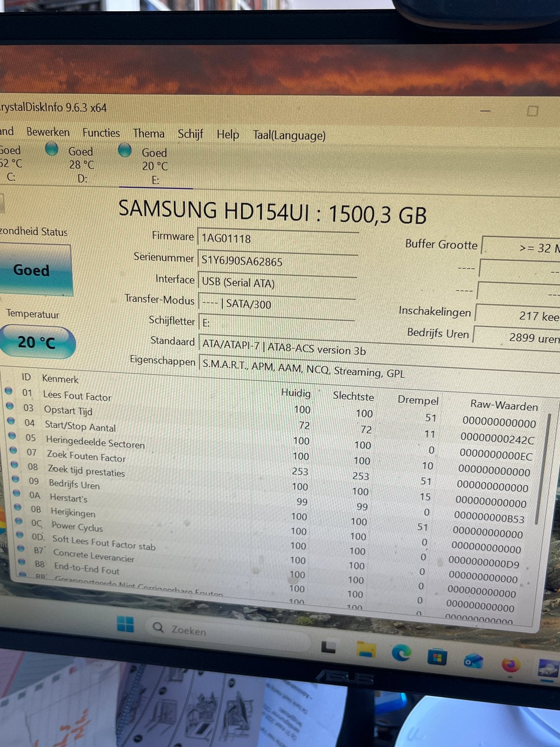560x747 pixels.
Task: Click the Kenmerk column header
Action: point(60,379)
